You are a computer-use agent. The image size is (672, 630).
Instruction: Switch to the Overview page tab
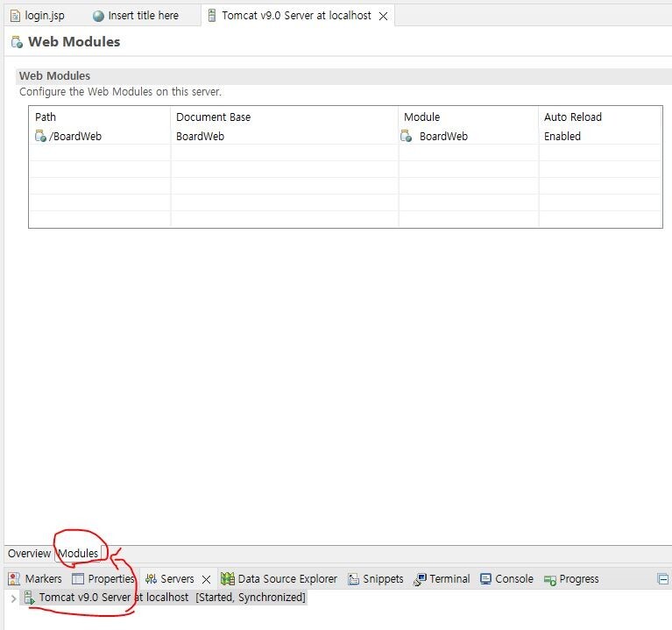[x=29, y=553]
